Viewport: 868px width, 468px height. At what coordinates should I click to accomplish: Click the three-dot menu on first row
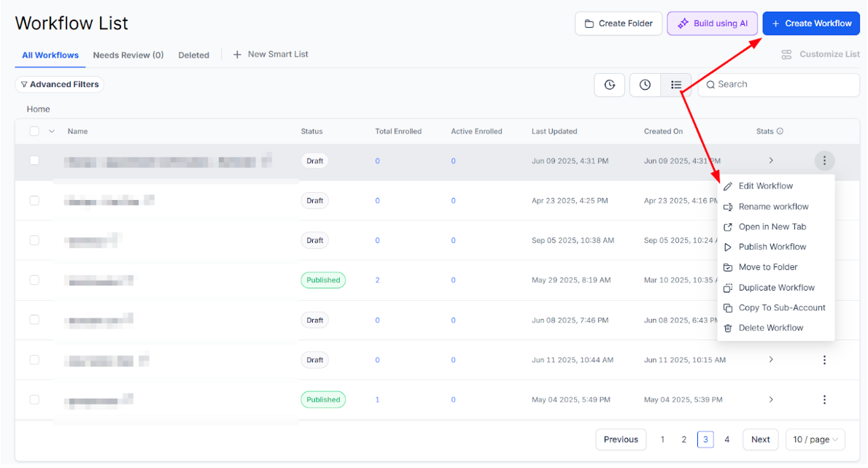tap(824, 161)
